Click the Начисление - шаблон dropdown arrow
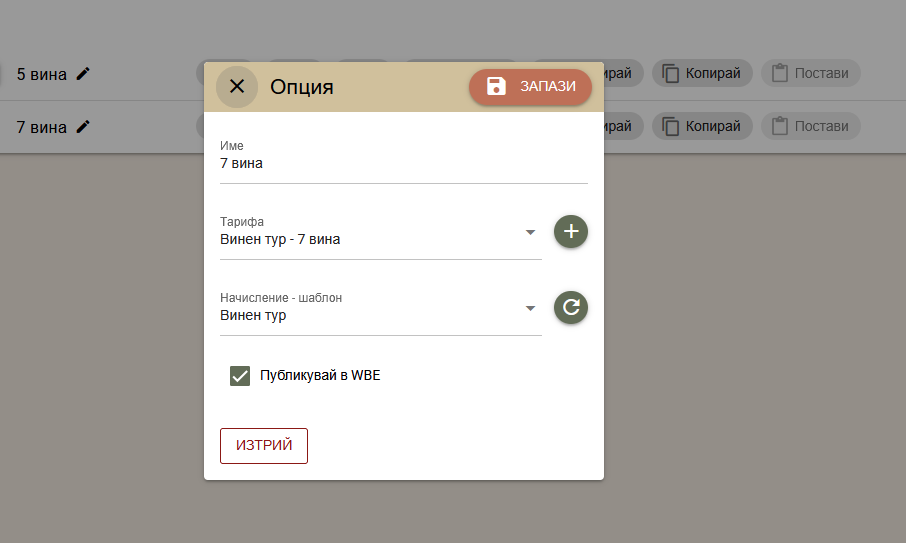This screenshot has width=906, height=543. (530, 308)
